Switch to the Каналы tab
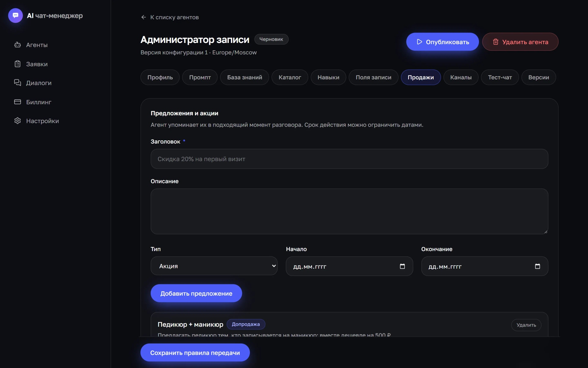This screenshot has height=368, width=588. click(x=461, y=77)
